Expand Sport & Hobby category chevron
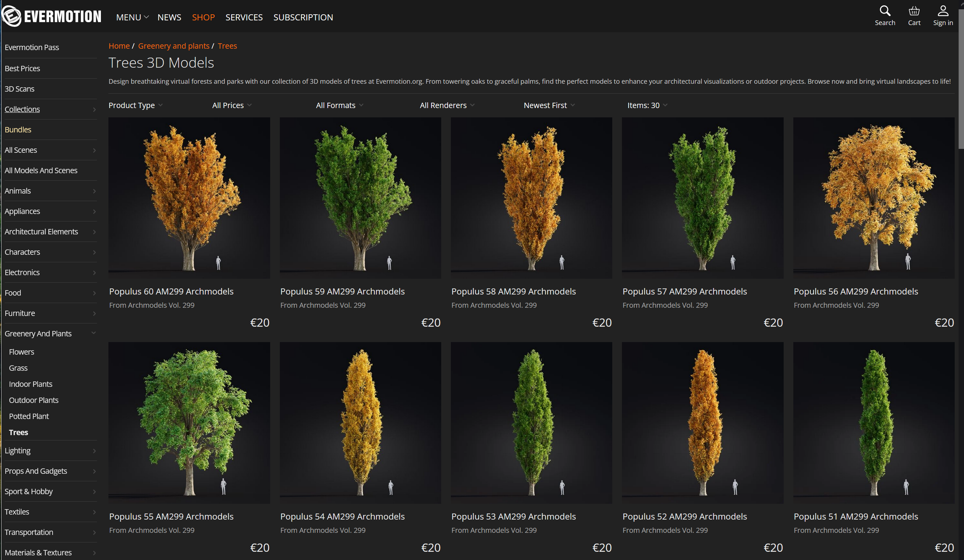964x560 pixels. click(94, 492)
